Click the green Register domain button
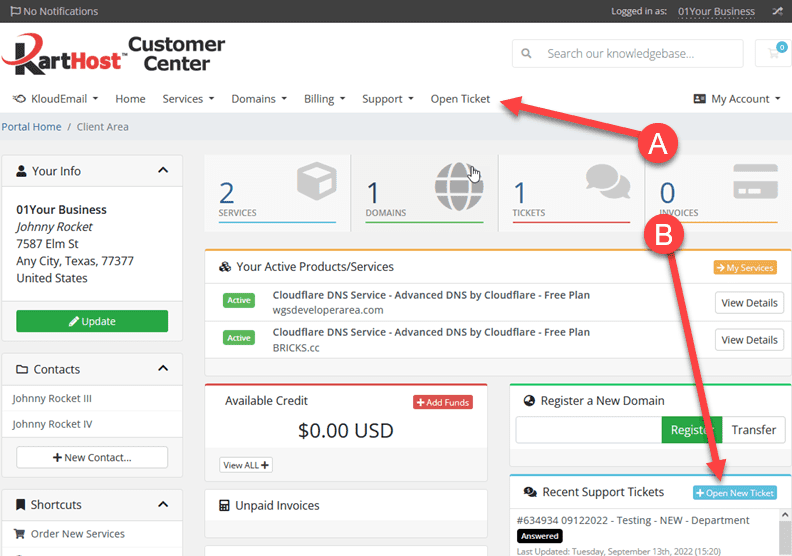 click(x=691, y=430)
